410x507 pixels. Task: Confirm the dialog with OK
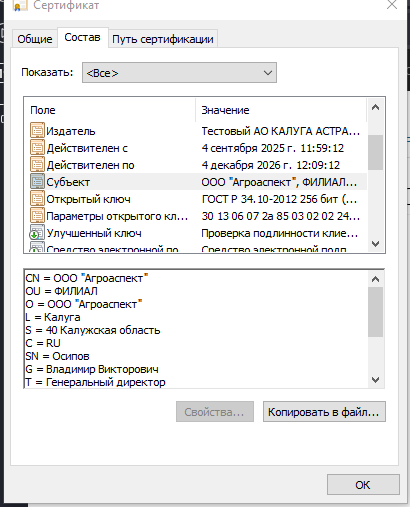pos(363,485)
